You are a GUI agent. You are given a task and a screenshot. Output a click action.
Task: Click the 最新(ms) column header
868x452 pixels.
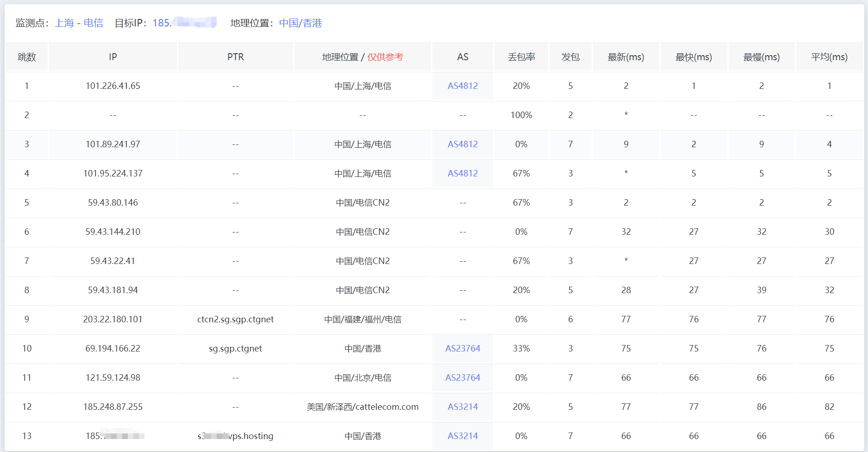(x=626, y=57)
